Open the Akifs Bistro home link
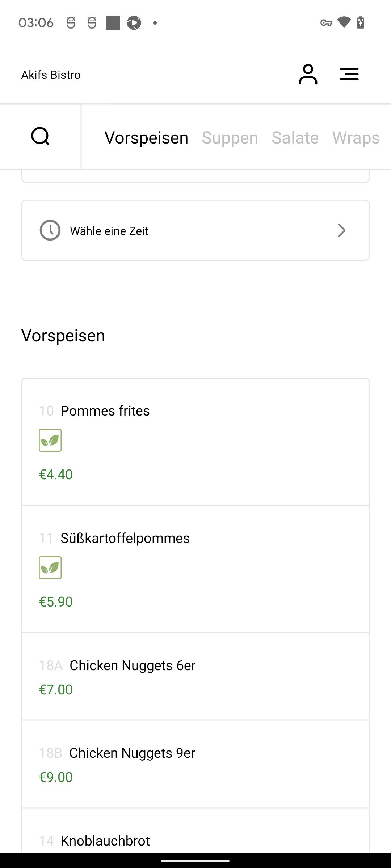This screenshot has width=391, height=868. pyautogui.click(x=51, y=75)
